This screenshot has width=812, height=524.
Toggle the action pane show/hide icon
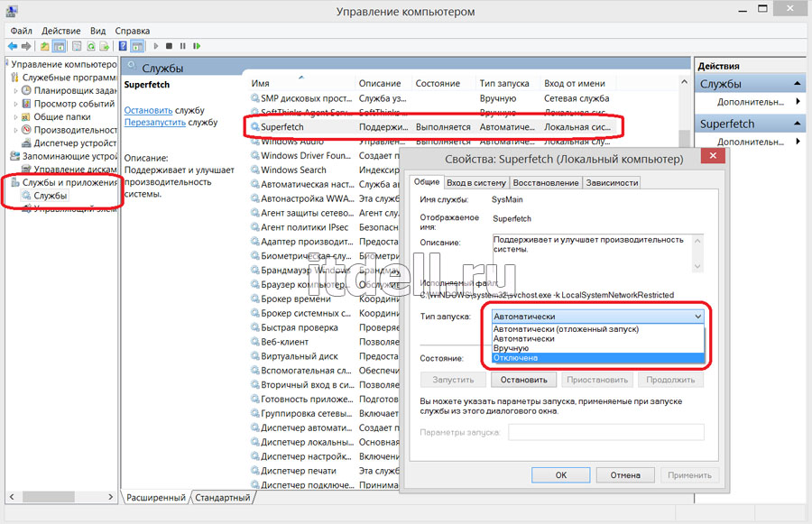point(137,46)
